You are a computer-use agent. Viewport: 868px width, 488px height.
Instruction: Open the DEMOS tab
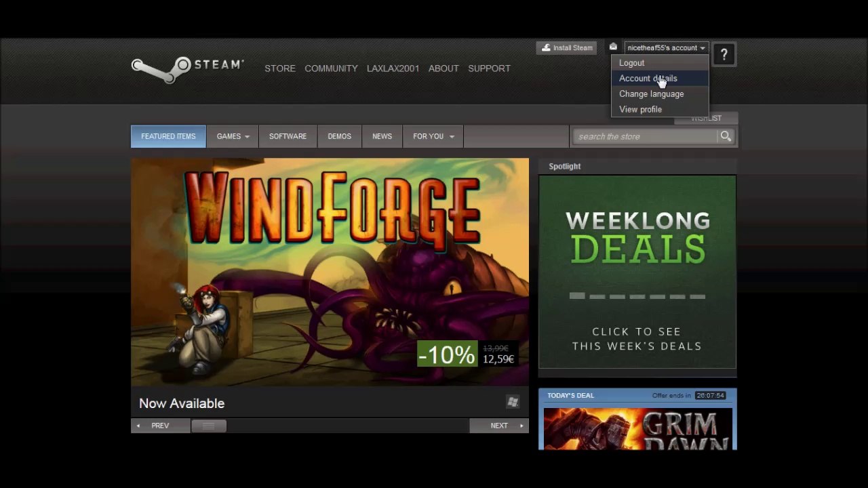(x=339, y=136)
